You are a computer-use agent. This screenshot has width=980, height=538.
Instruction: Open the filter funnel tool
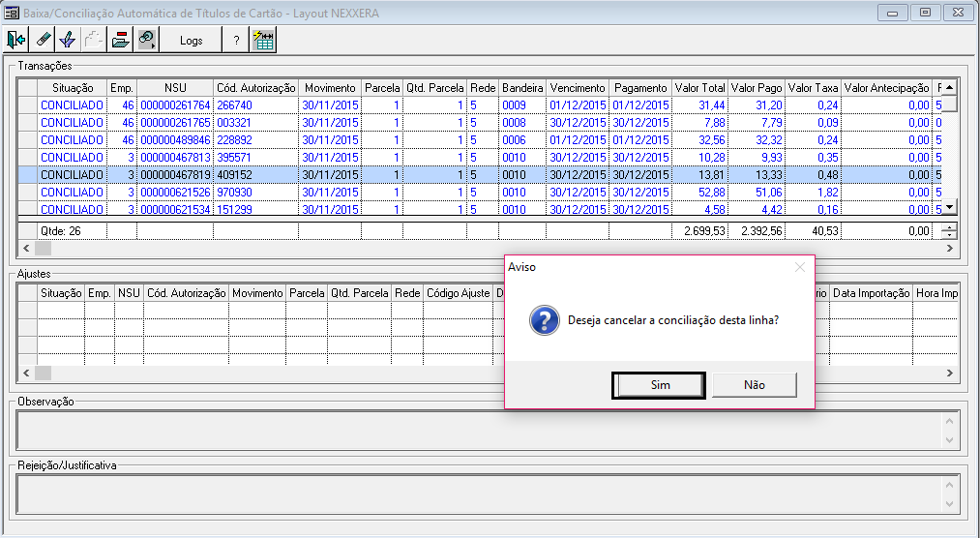68,40
